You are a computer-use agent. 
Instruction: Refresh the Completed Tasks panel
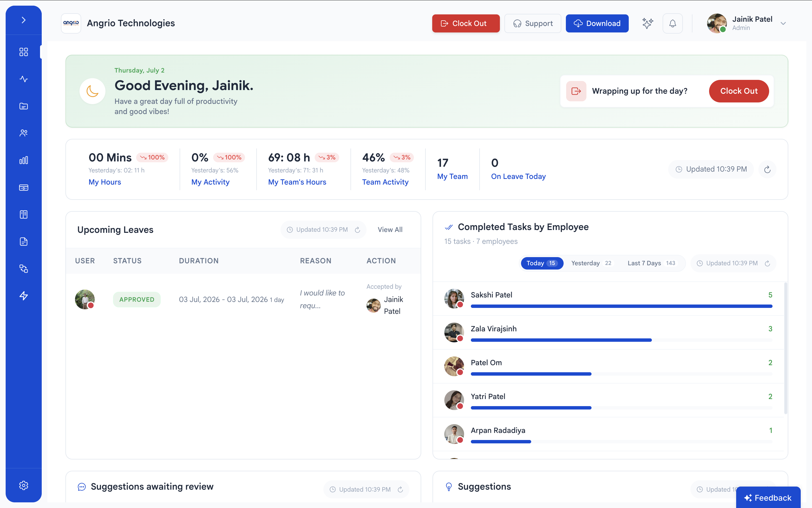(x=767, y=263)
